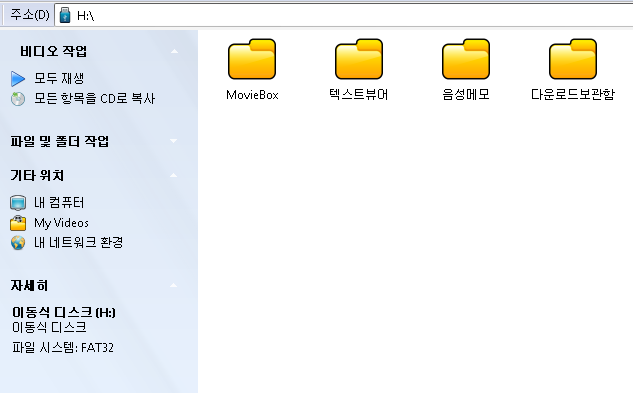Click the 비디오 작업 section header

point(53,51)
